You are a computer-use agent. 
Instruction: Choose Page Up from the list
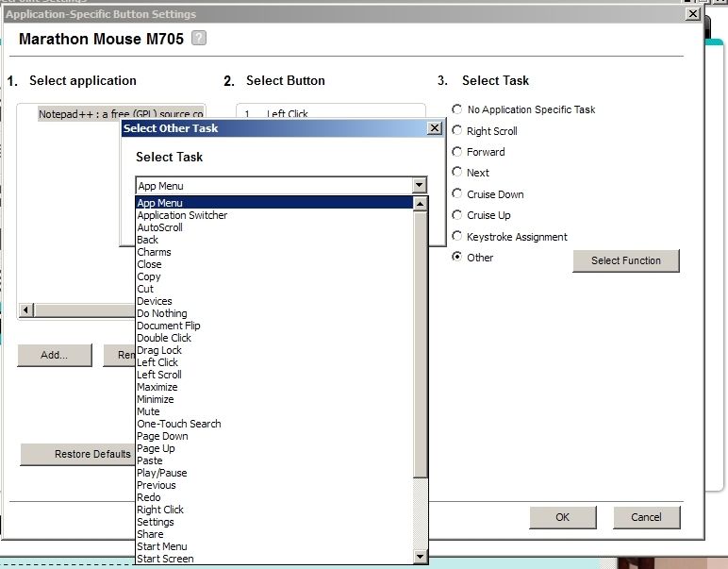pyautogui.click(x=273, y=448)
